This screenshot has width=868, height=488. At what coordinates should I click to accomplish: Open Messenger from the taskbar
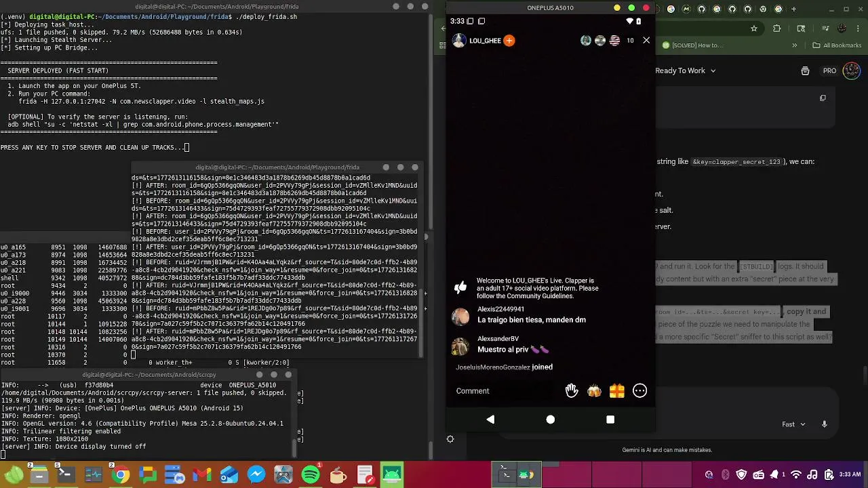pos(256,475)
